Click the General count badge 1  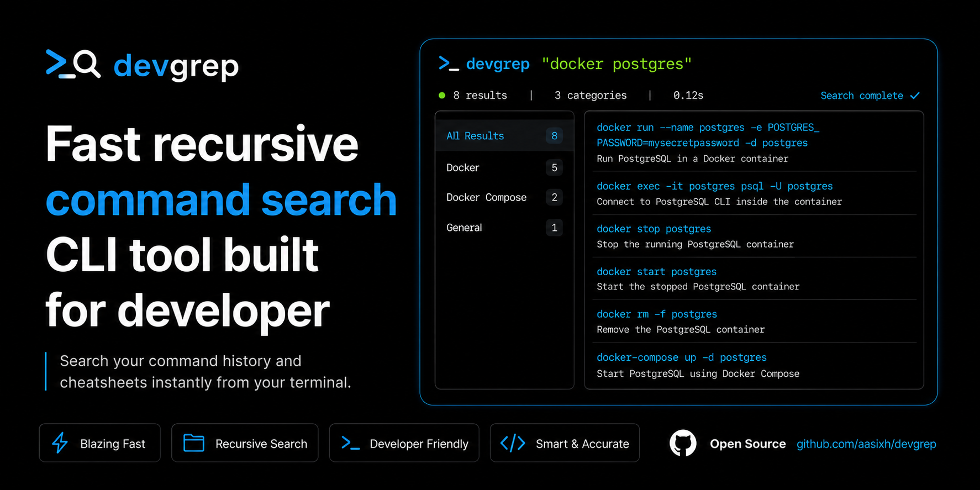554,228
